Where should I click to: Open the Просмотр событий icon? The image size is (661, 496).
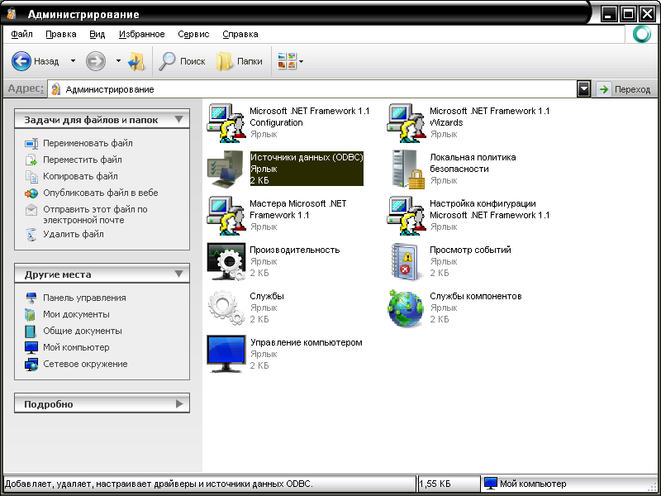[405, 261]
